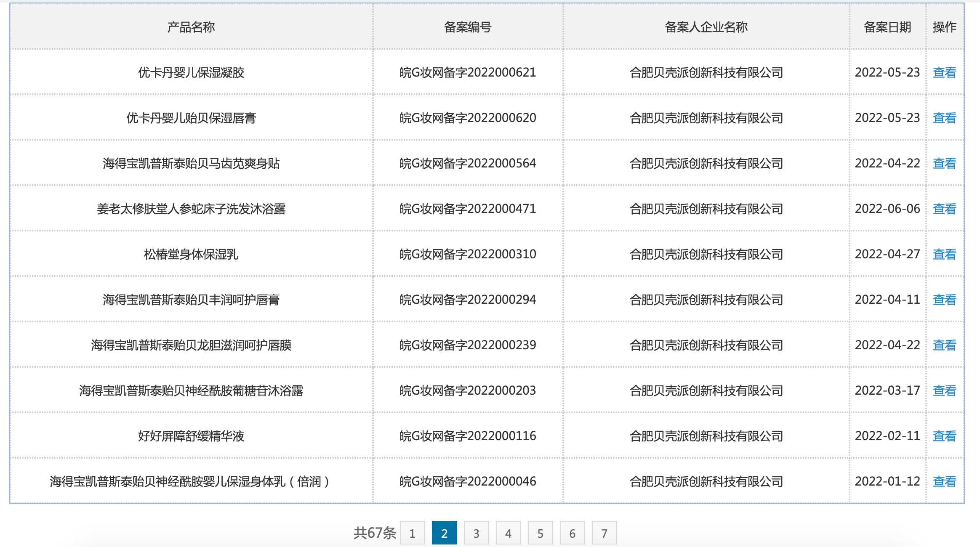The image size is (980, 547).
Task: Click 查看 for record 皖G妆网备字2022000046
Action: point(944,481)
